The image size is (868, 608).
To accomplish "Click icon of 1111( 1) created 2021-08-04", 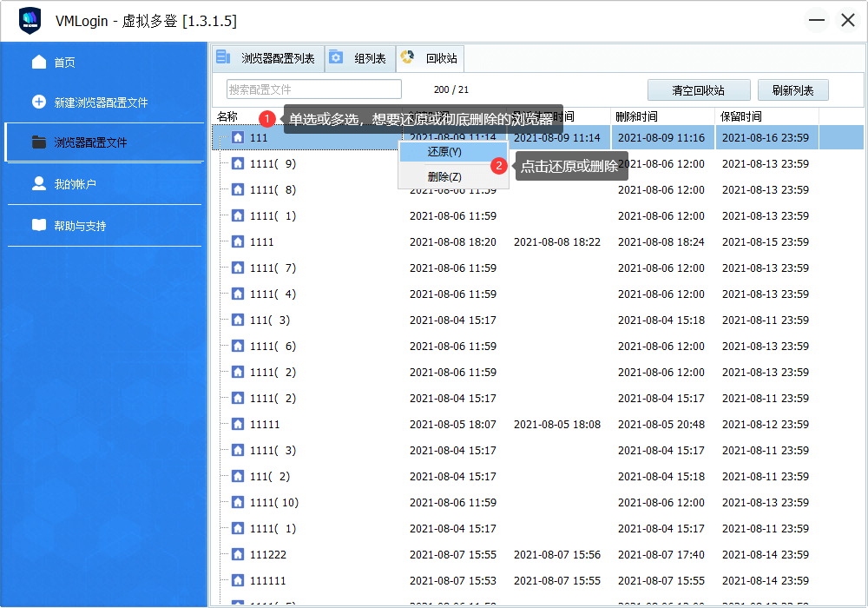I will point(238,528).
